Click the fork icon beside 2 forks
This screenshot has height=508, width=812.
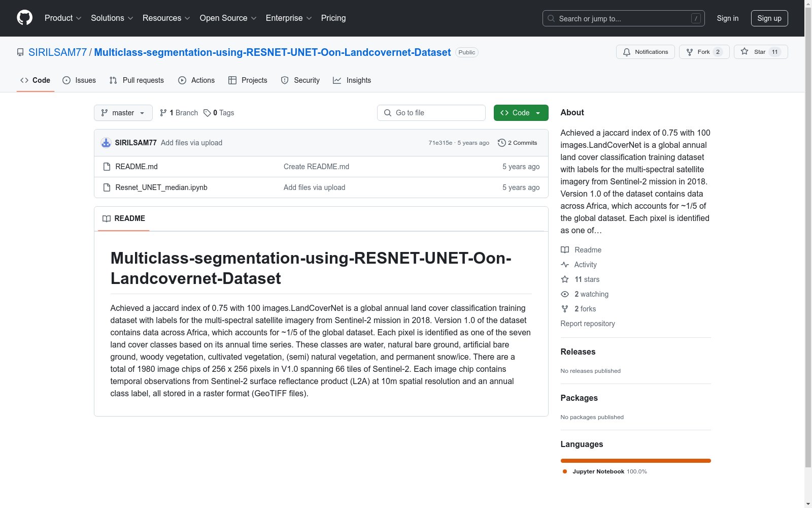[x=565, y=309]
